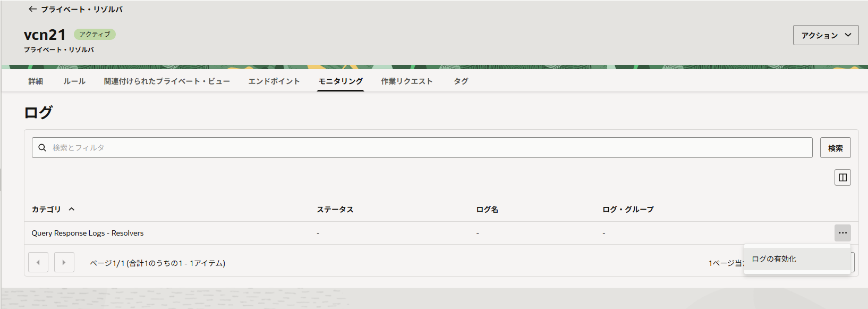The height and width of the screenshot is (309, 868).
Task: Click the ログ名 column header
Action: tap(487, 210)
